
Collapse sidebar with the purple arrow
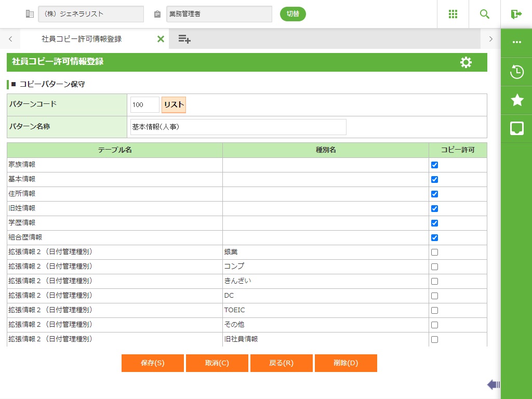[493, 384]
